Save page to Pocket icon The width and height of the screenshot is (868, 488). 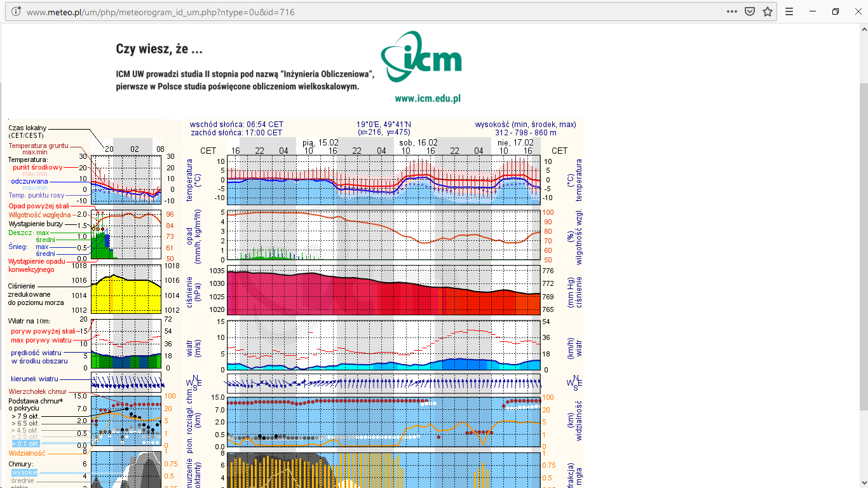(x=750, y=11)
